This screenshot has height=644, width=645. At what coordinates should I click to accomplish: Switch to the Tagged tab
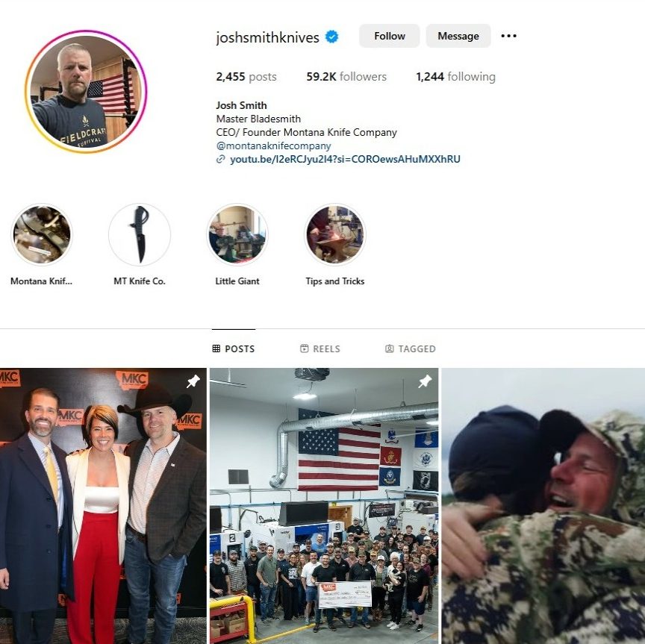click(x=410, y=348)
